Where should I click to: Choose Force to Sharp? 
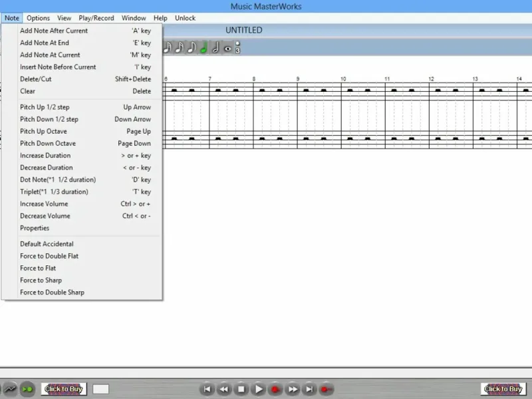82,281
